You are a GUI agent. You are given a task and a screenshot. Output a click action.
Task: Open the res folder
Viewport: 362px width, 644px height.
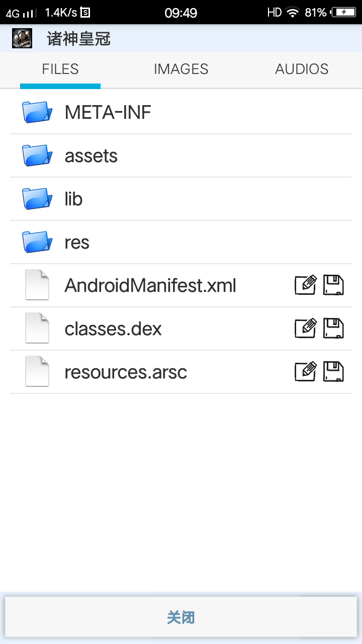tap(181, 242)
